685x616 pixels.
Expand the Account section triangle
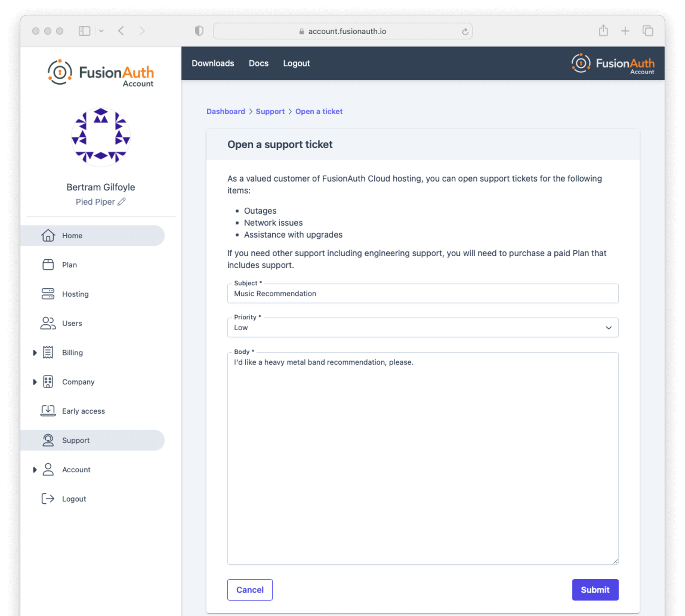point(35,469)
